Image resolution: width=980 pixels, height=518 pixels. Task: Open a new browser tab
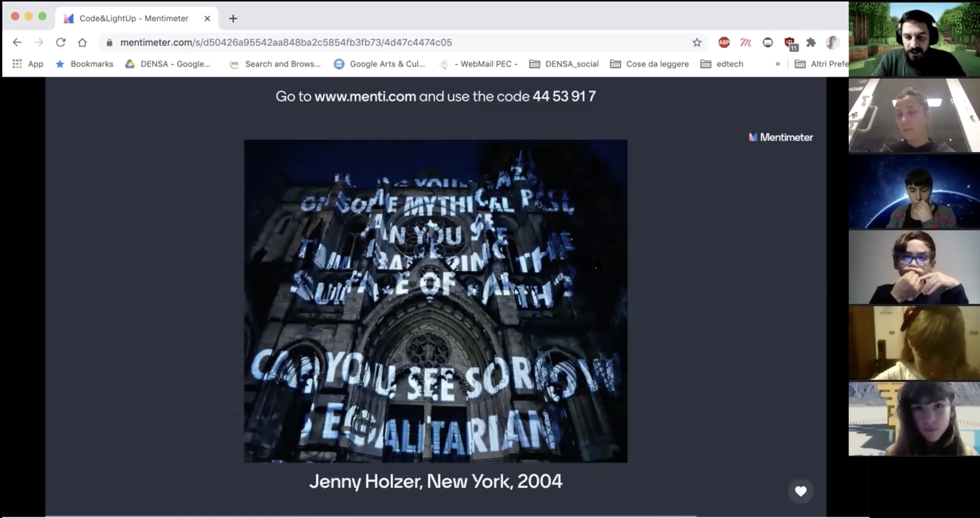tap(233, 18)
